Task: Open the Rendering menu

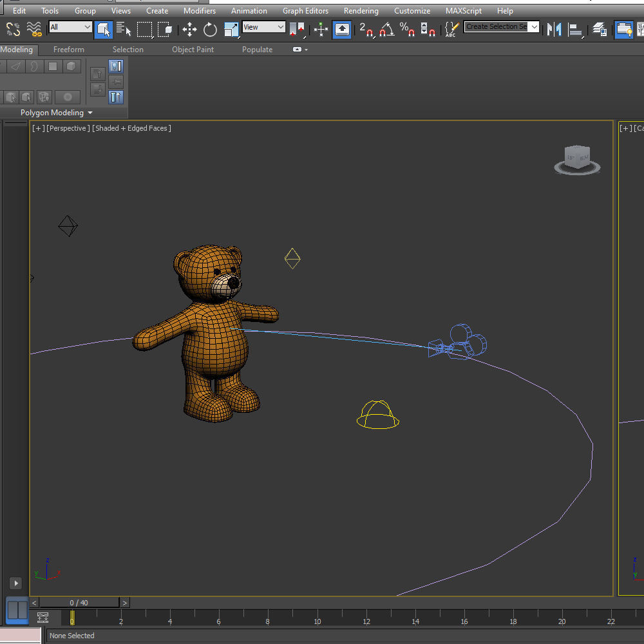Action: pyautogui.click(x=361, y=11)
